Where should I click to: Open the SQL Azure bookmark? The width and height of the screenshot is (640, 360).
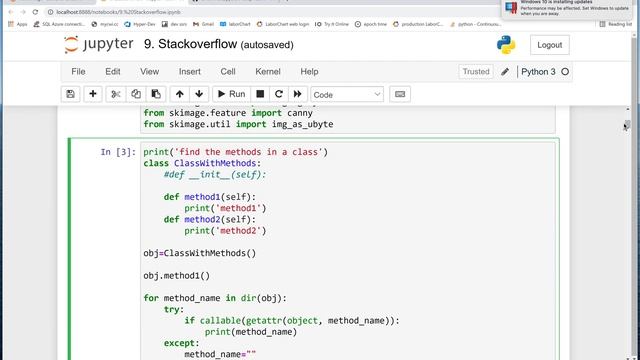click(x=59, y=24)
